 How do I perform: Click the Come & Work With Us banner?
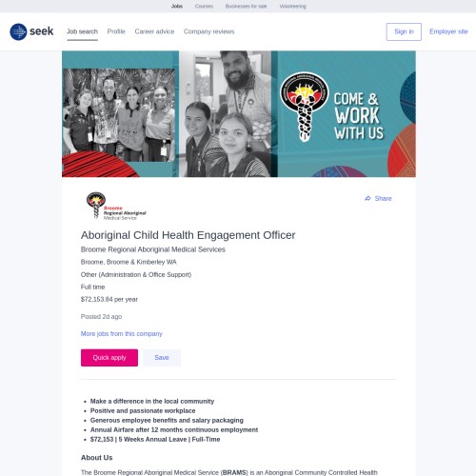coord(239,114)
